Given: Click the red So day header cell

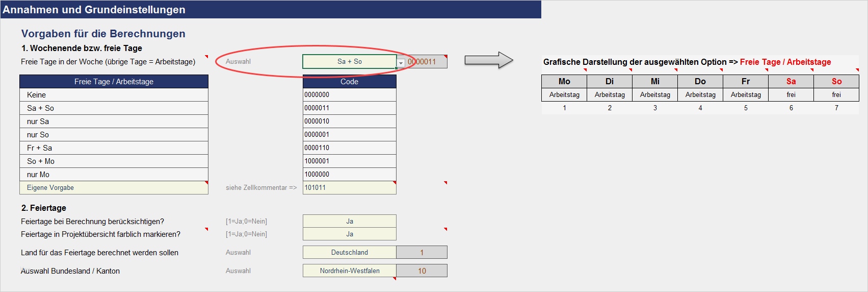Looking at the screenshot, I should coord(836,81).
